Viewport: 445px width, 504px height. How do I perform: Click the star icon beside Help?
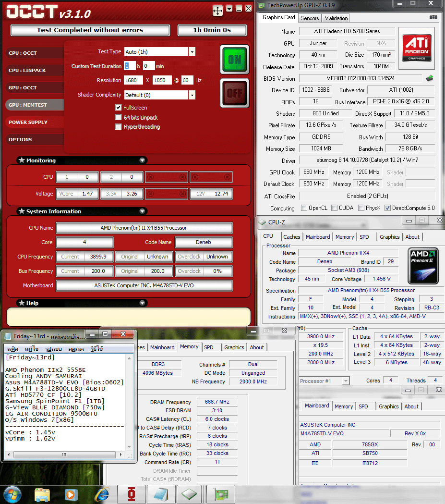[22, 303]
